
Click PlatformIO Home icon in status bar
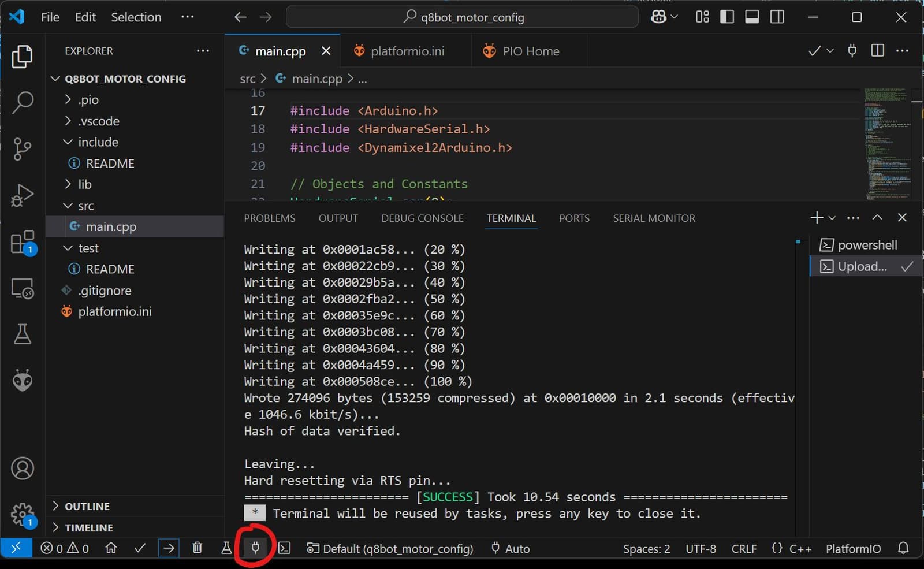pos(111,548)
